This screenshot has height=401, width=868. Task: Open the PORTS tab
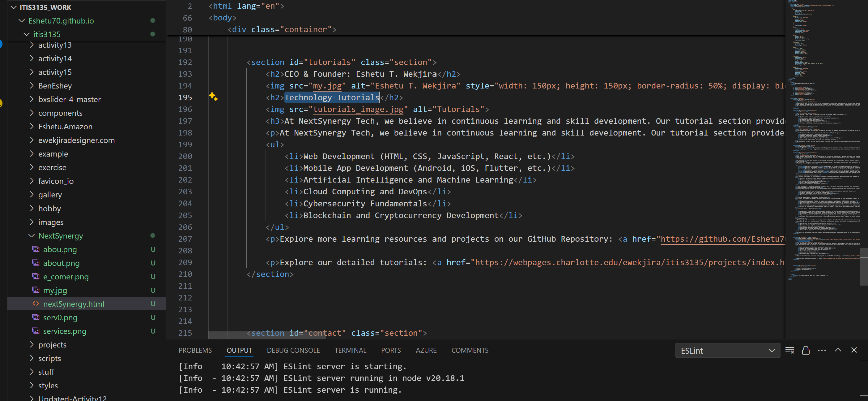[391, 351]
